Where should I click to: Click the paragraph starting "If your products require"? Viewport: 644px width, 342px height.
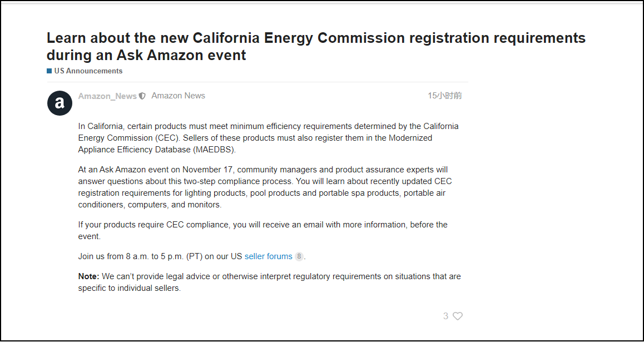262,230
